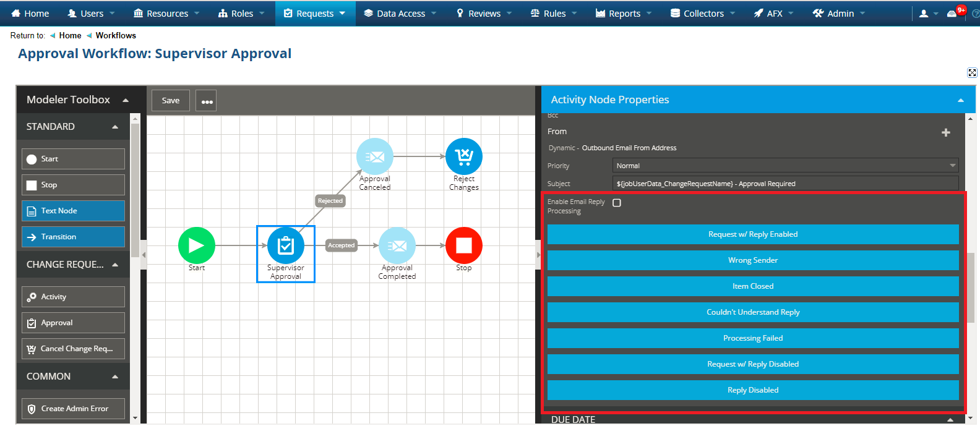The width and height of the screenshot is (980, 426).
Task: Select the Reject Changes cart node
Action: 463,156
